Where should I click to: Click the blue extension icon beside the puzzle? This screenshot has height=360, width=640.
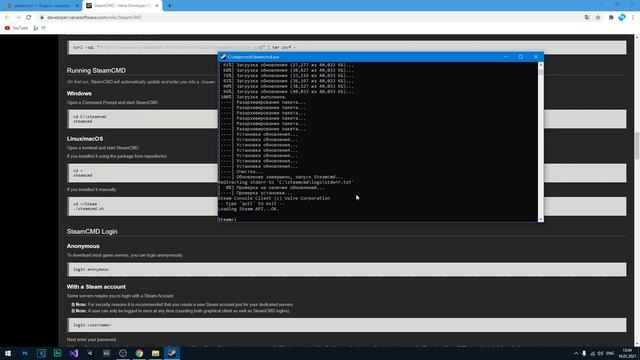622,18
